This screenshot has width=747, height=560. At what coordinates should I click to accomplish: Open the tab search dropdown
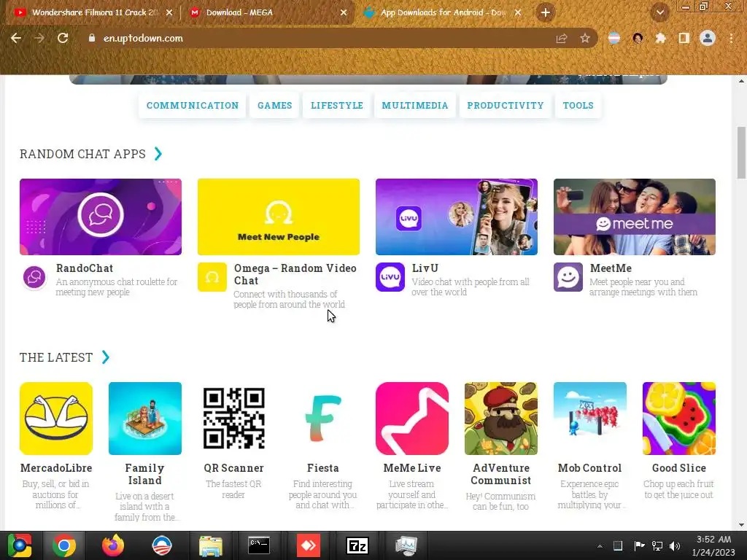(x=660, y=13)
